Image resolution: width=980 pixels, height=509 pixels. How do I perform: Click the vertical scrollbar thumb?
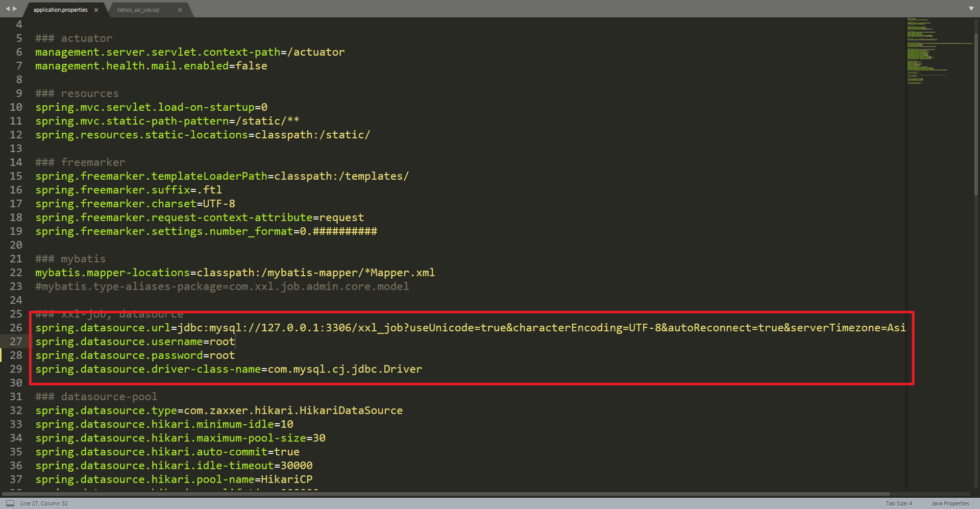(976, 115)
